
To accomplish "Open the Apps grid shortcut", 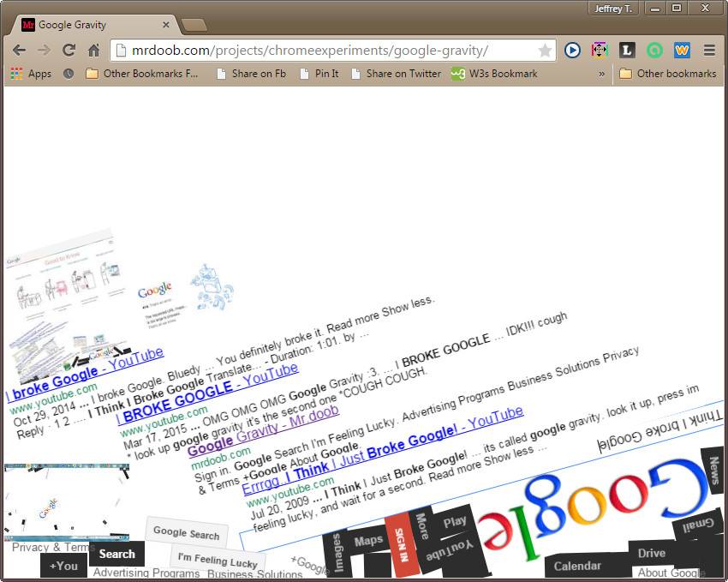I will (31, 74).
